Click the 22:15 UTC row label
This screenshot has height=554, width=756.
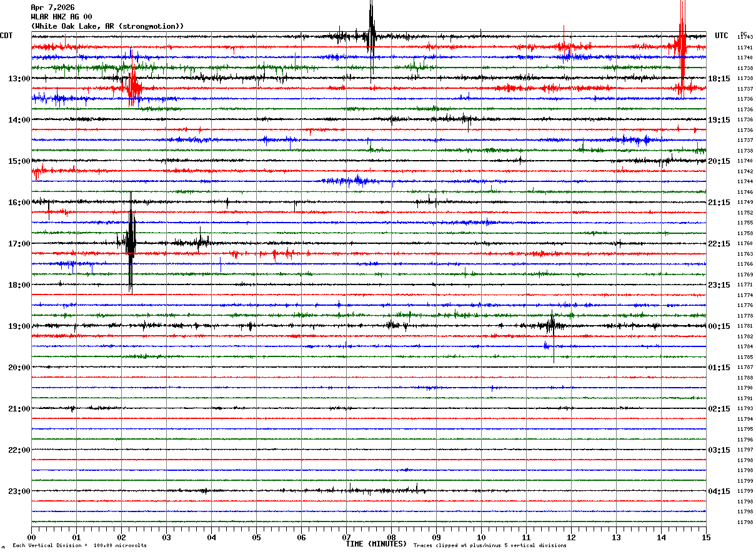click(x=719, y=243)
